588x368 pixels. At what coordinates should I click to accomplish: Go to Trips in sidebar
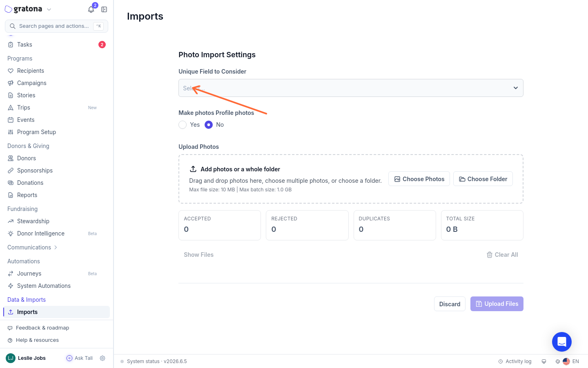pos(56,108)
